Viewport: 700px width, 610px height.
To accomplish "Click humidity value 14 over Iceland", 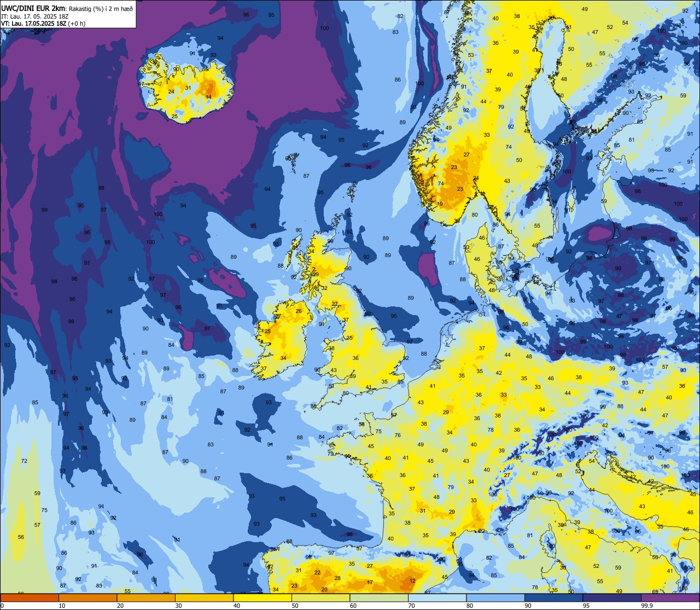I will (x=208, y=97).
